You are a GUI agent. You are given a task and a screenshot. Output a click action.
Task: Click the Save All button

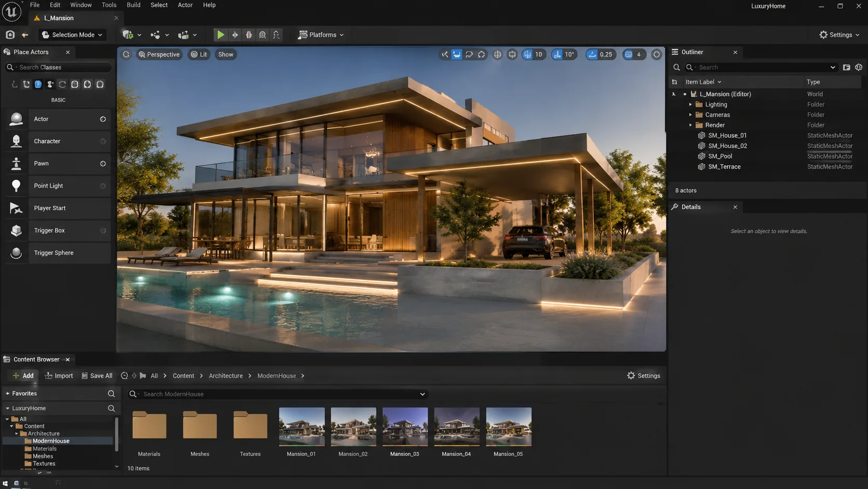tap(97, 376)
